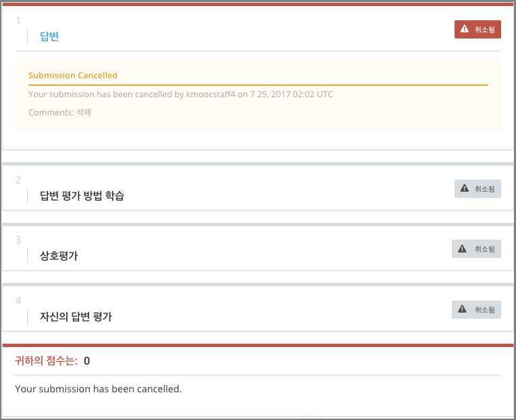
Task: Click the Submission Cancelled heading
Action: (x=73, y=76)
